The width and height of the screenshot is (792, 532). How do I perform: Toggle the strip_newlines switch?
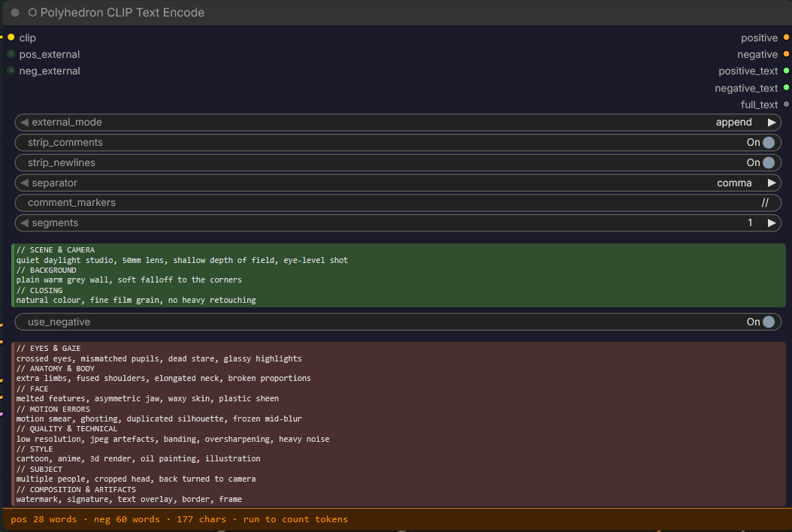coord(768,163)
